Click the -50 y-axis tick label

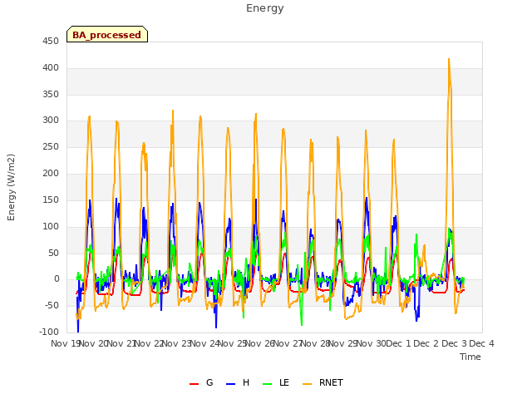tap(52, 305)
